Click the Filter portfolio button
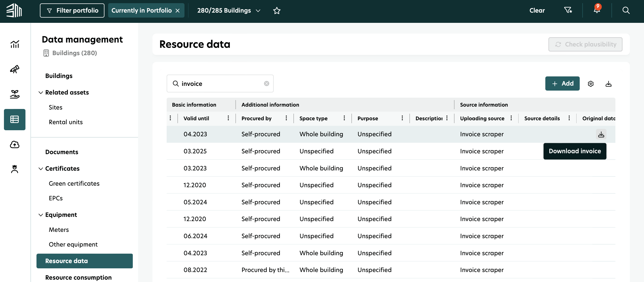Screen dimensions: 644x282 (72, 11)
